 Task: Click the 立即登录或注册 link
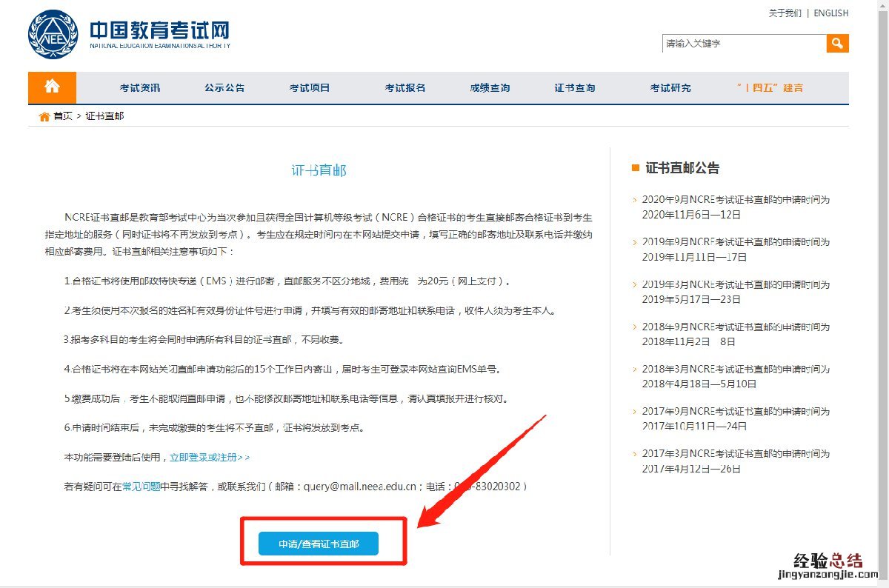click(210, 458)
